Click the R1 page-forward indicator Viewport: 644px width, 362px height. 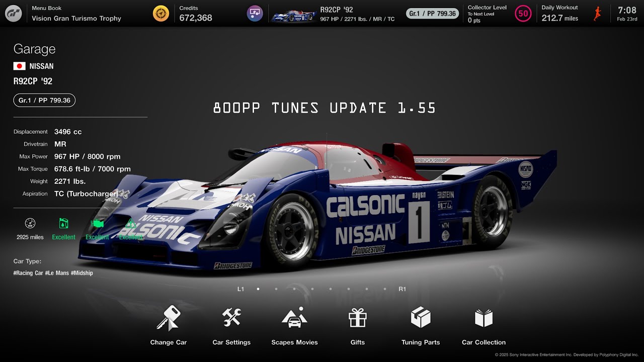tap(402, 289)
